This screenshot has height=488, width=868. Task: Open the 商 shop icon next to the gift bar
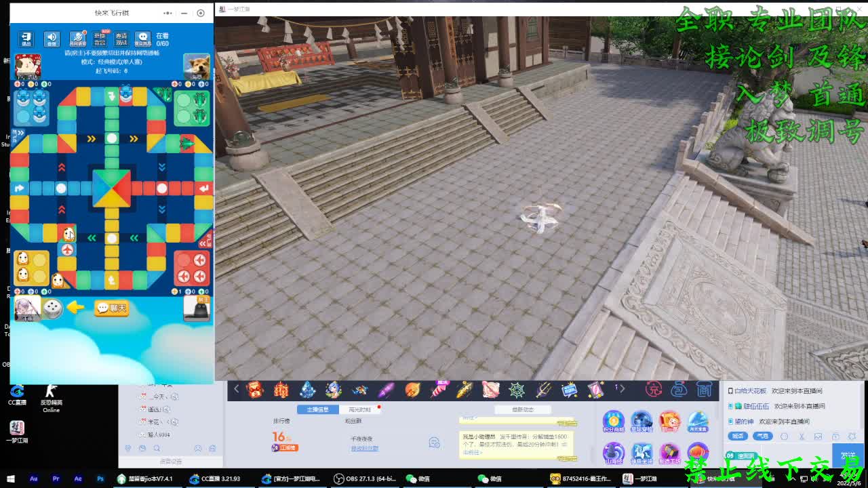point(705,389)
